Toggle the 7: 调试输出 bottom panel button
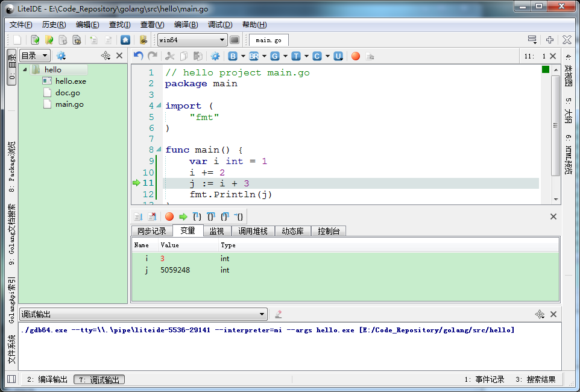The height and width of the screenshot is (392, 580). pos(99,379)
